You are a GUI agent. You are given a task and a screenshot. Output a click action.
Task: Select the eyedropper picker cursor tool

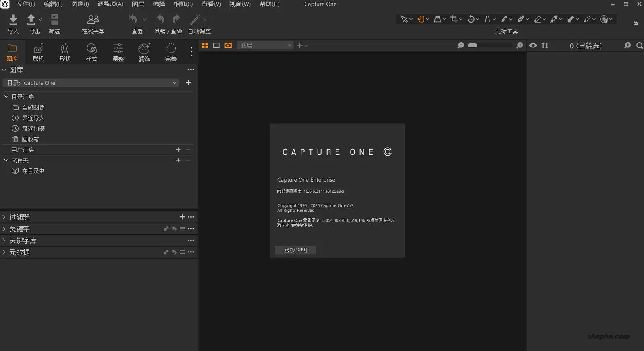coord(554,19)
